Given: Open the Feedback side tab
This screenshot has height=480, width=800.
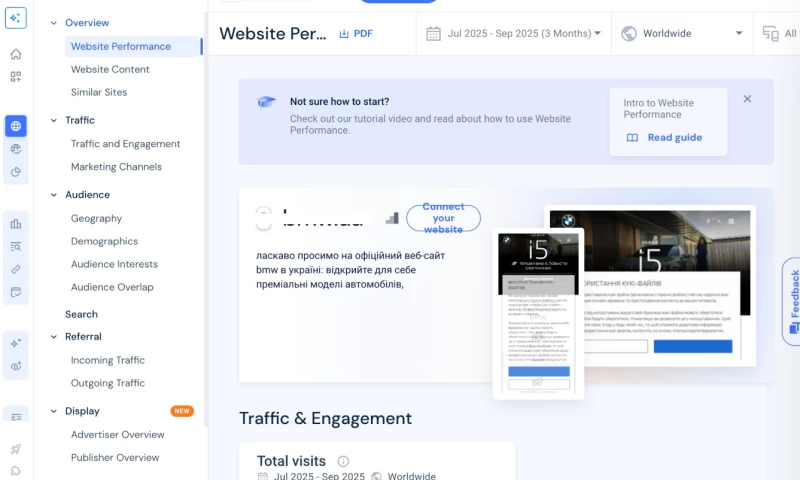Looking at the screenshot, I should tap(792, 301).
